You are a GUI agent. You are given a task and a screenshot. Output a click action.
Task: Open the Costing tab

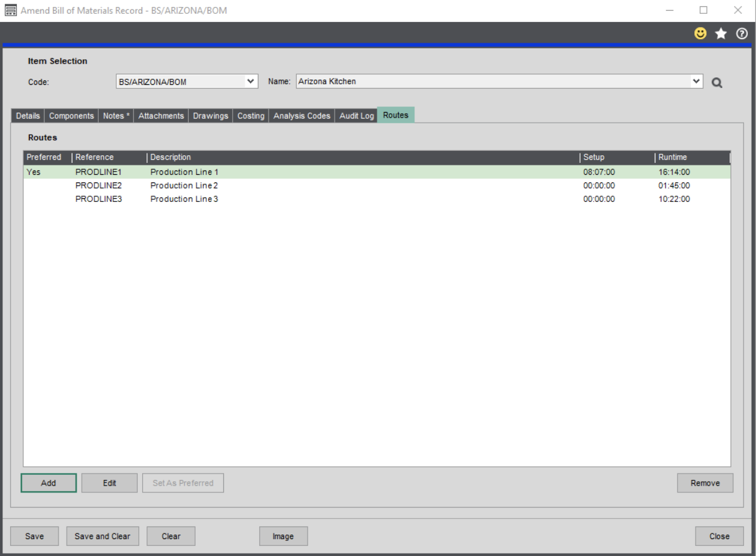[250, 116]
